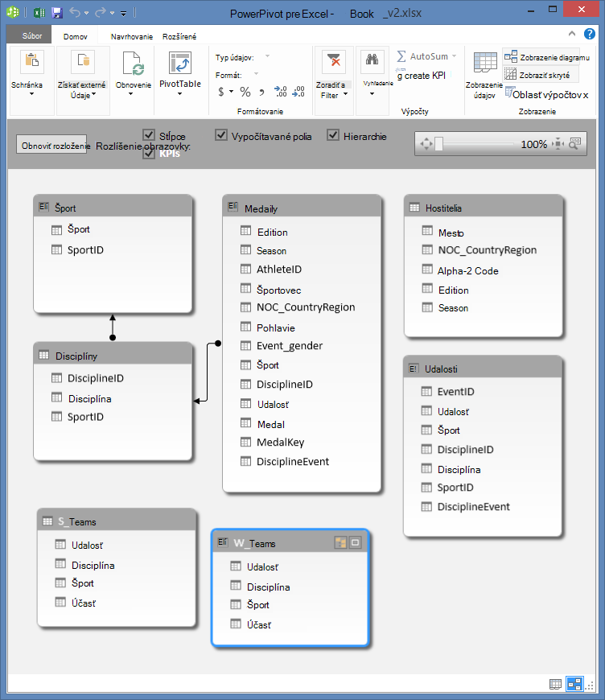Click the Získať externé údaje icon

coord(83,61)
